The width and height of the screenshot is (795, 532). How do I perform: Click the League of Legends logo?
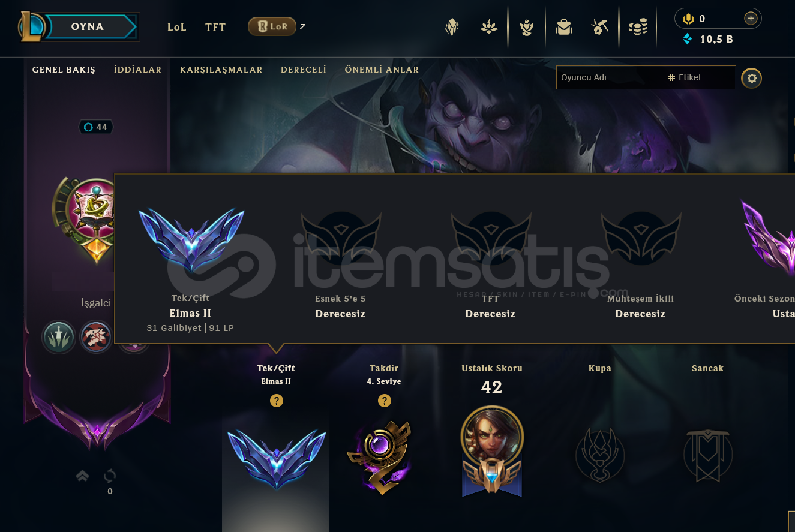(x=32, y=26)
